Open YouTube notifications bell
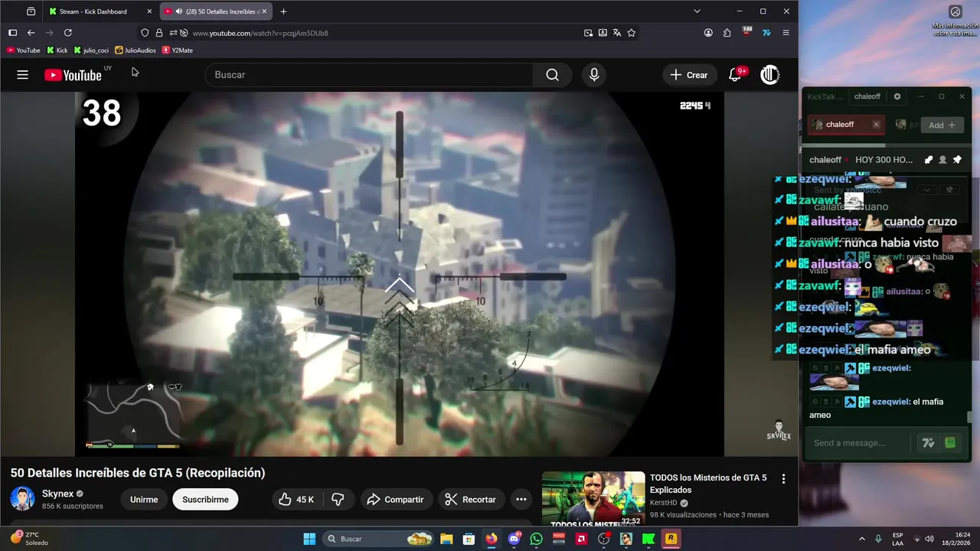980x551 pixels. pyautogui.click(x=735, y=75)
